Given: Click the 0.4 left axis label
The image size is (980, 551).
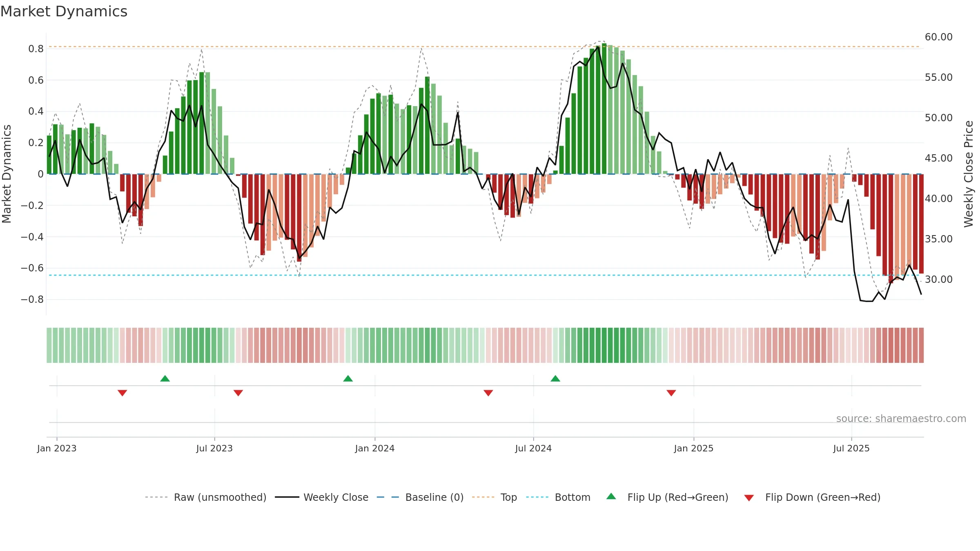Looking at the screenshot, I should 36,111.
